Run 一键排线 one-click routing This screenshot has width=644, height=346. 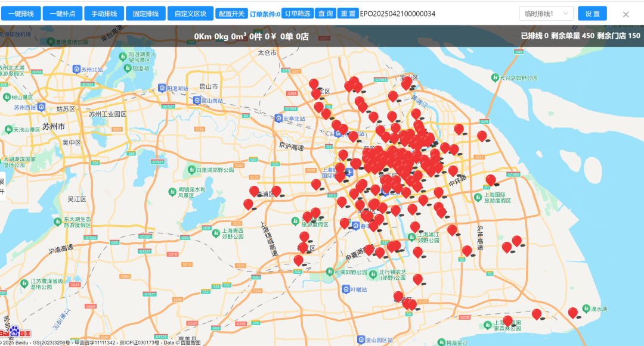21,14
